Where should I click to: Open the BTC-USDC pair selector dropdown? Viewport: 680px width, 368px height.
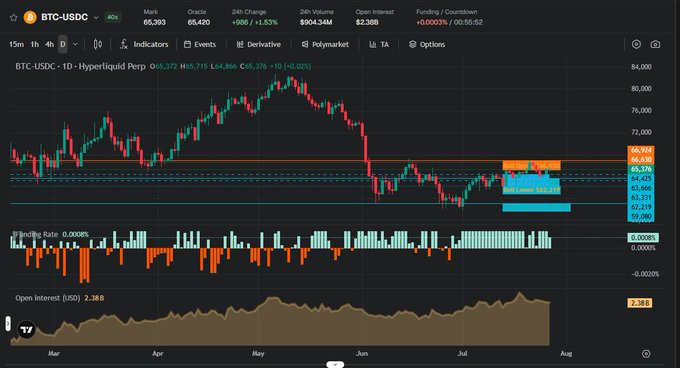click(96, 17)
